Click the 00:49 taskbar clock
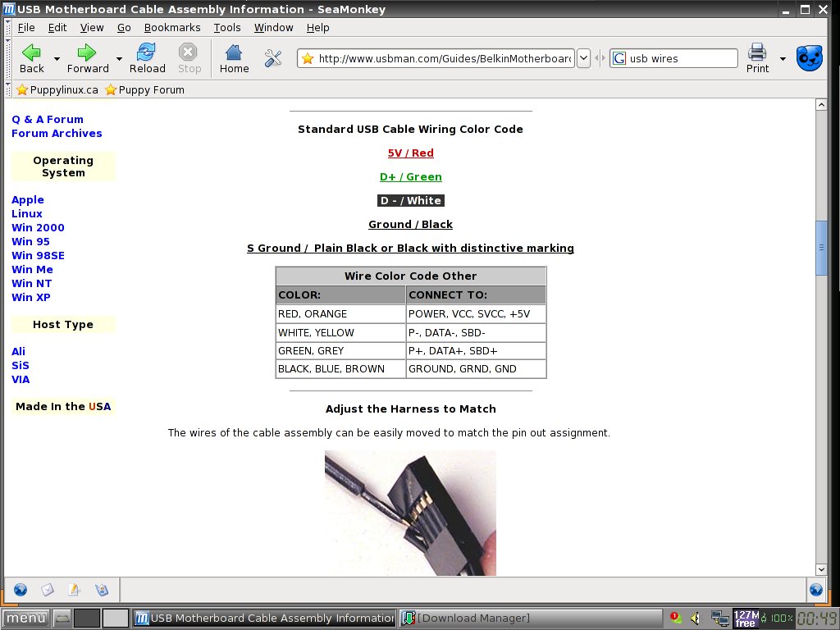The width and height of the screenshot is (840, 630). tap(817, 619)
